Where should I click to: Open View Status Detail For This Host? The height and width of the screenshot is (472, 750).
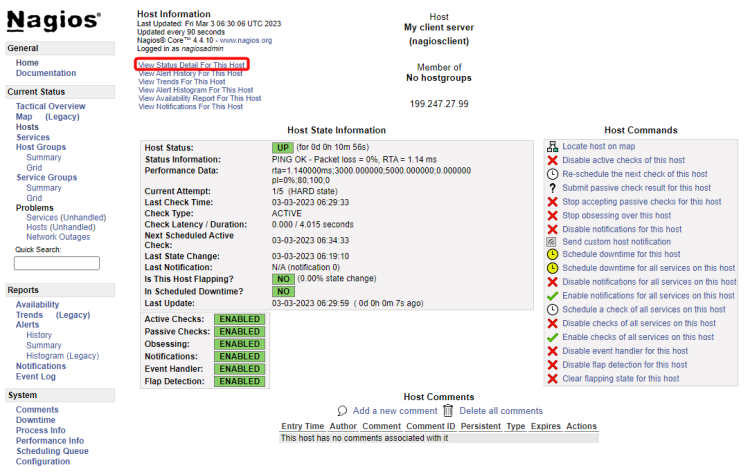click(x=191, y=65)
